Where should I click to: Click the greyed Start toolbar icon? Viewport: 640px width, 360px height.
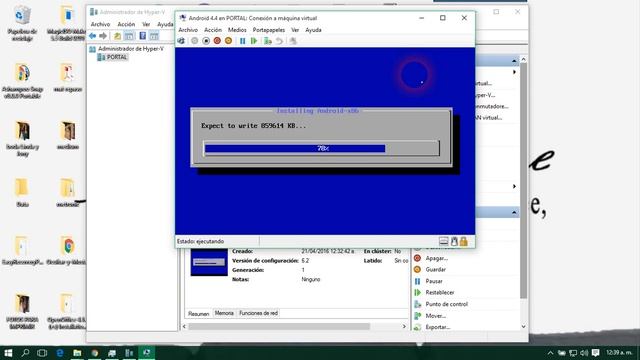pos(195,41)
